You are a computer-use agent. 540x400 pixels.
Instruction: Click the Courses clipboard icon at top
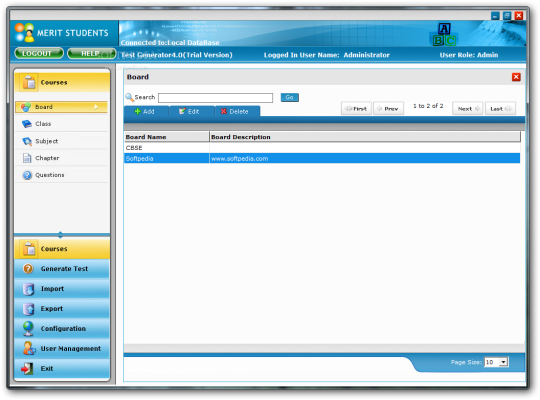coord(29,83)
